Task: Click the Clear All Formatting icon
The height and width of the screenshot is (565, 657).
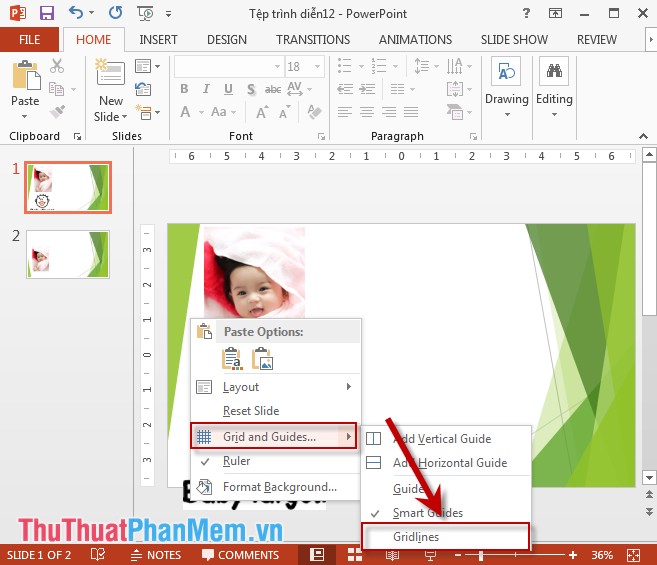Action: [314, 112]
